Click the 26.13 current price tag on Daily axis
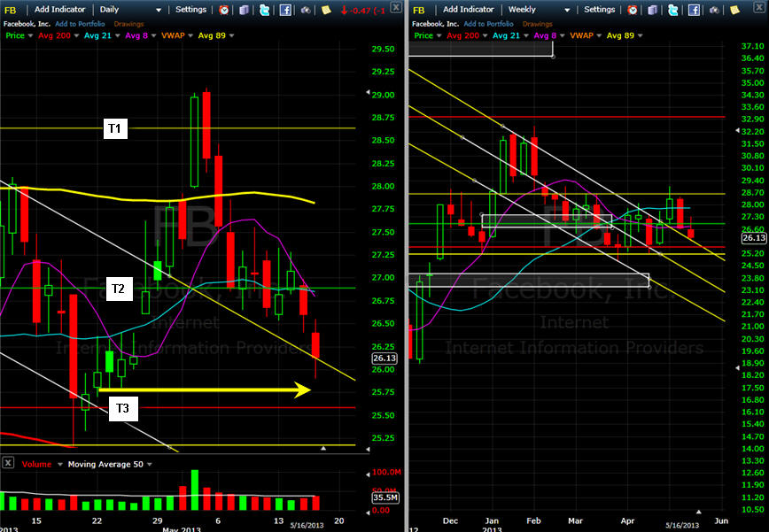Screen dimensions: 769x532 click(x=384, y=359)
